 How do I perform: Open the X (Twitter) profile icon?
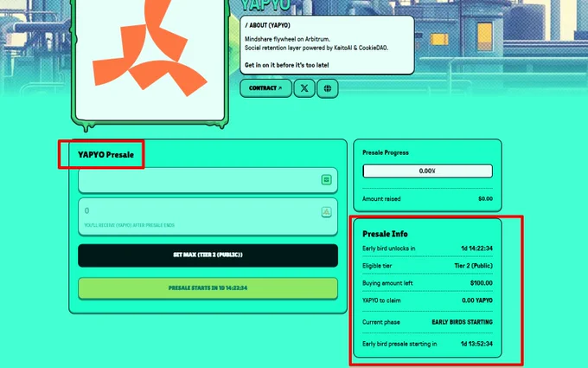[x=304, y=88]
